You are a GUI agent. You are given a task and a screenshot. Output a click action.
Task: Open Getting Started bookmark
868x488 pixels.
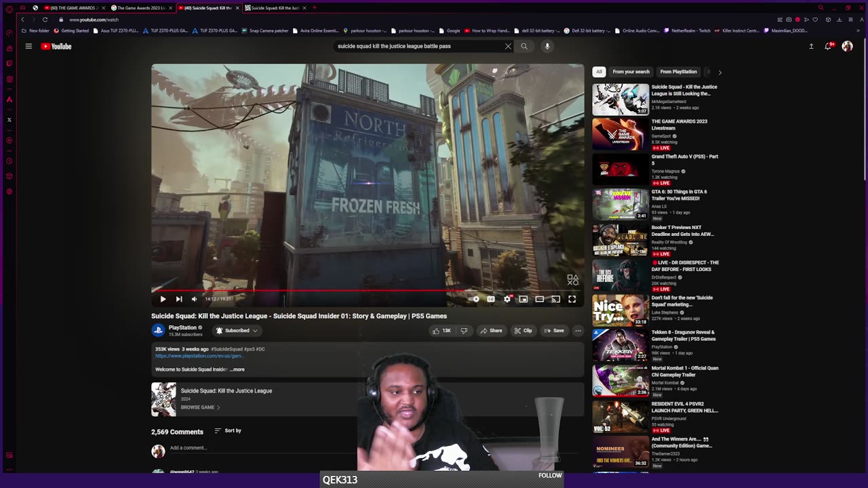click(71, 30)
